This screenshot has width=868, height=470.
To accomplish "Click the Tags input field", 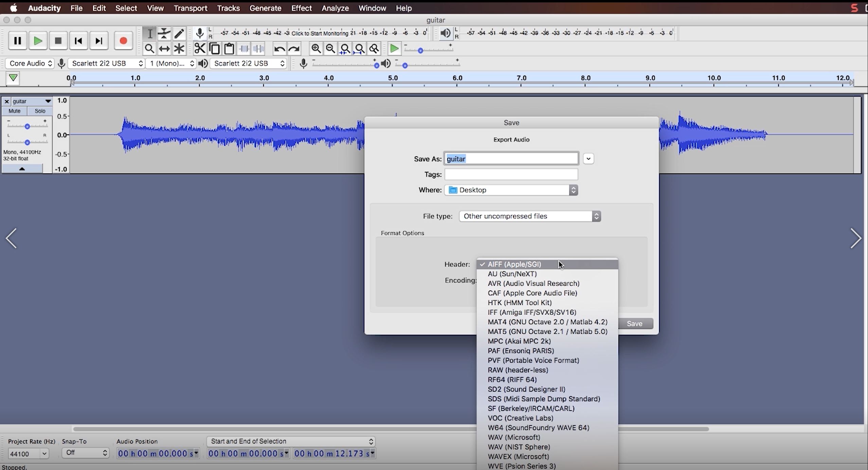I will tap(511, 174).
